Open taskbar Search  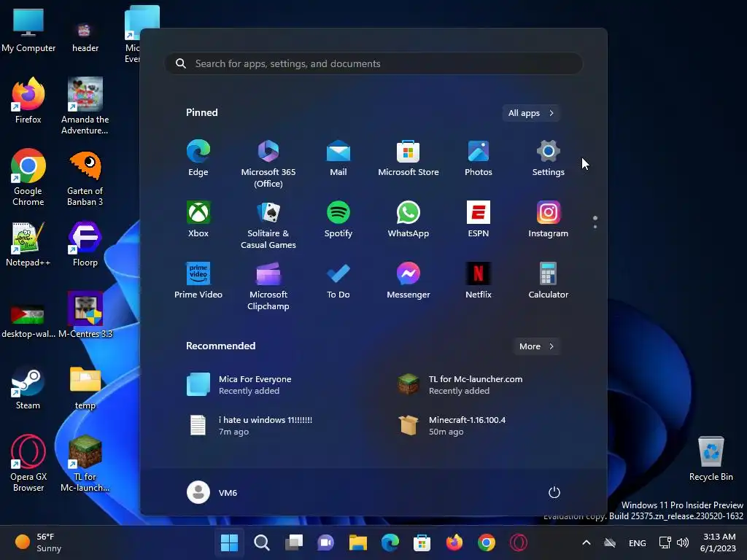(x=262, y=542)
